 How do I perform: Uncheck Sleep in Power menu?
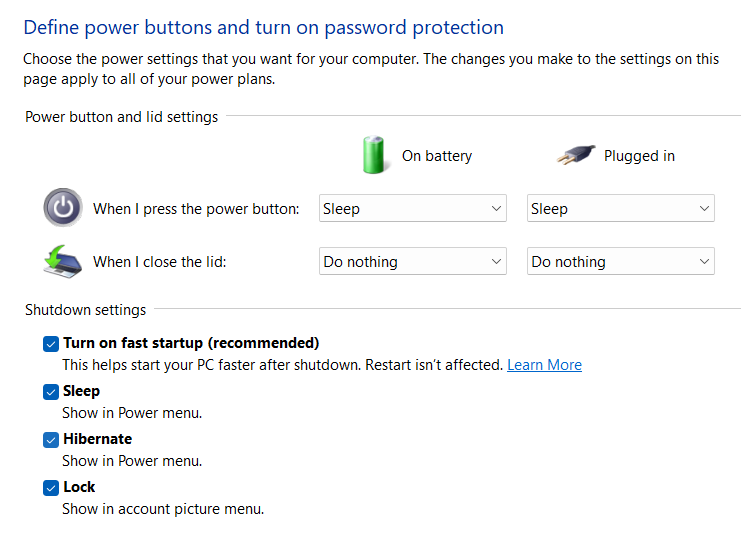click(51, 392)
